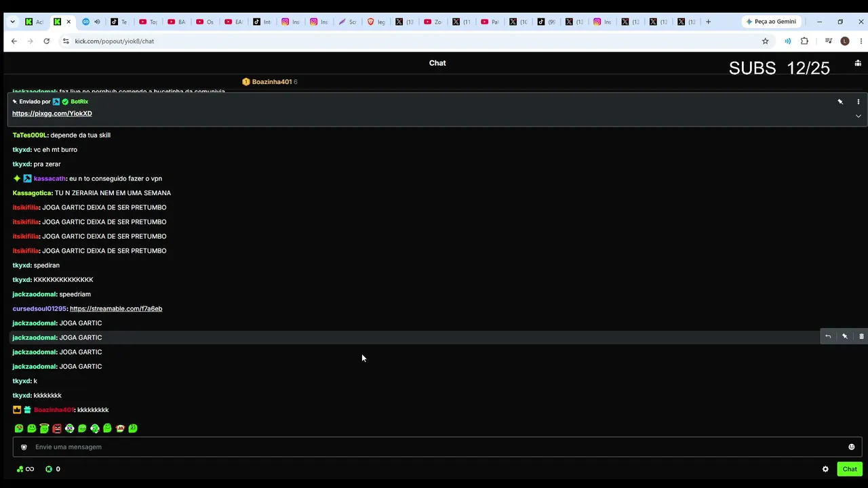The height and width of the screenshot is (488, 868).
Task: Click the "TU N ZERARIA NEM EM UMA SEMANA" message
Action: [x=113, y=193]
